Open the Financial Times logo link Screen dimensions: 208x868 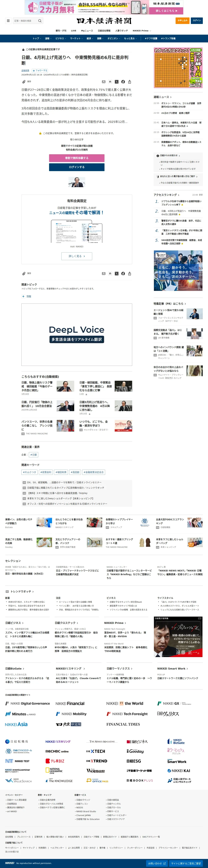tap(123, 724)
